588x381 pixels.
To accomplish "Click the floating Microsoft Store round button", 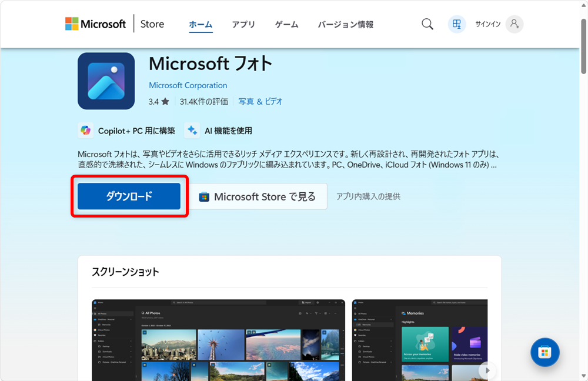I will click(x=545, y=352).
